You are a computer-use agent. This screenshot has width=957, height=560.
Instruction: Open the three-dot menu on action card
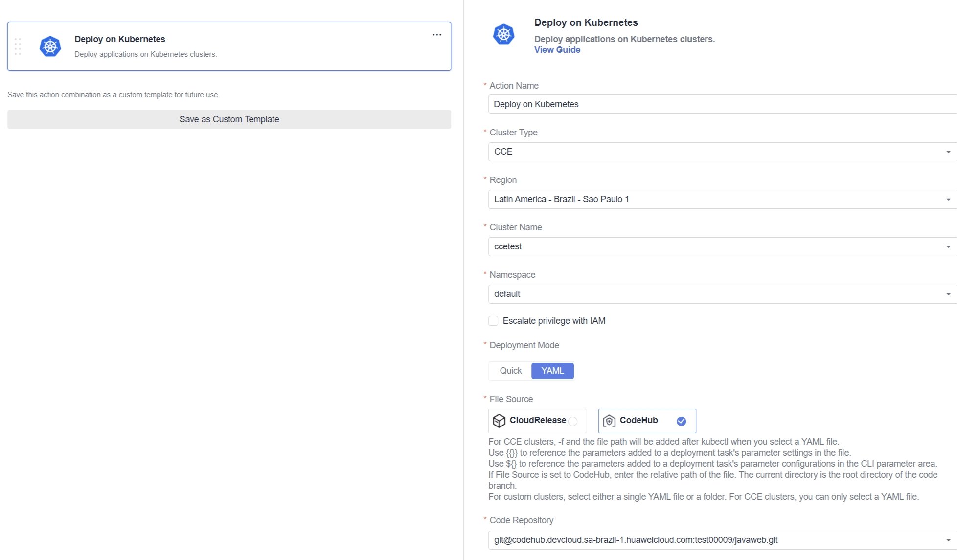point(437,35)
